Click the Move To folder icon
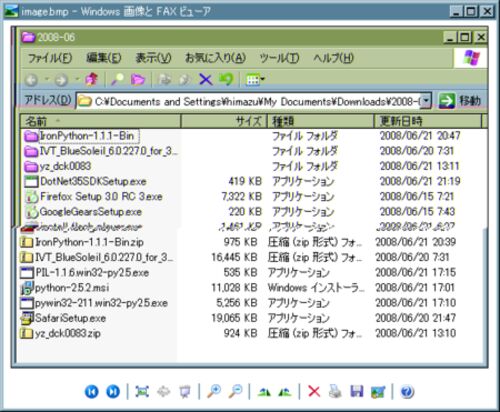500x412 pixels. pyautogui.click(x=164, y=80)
